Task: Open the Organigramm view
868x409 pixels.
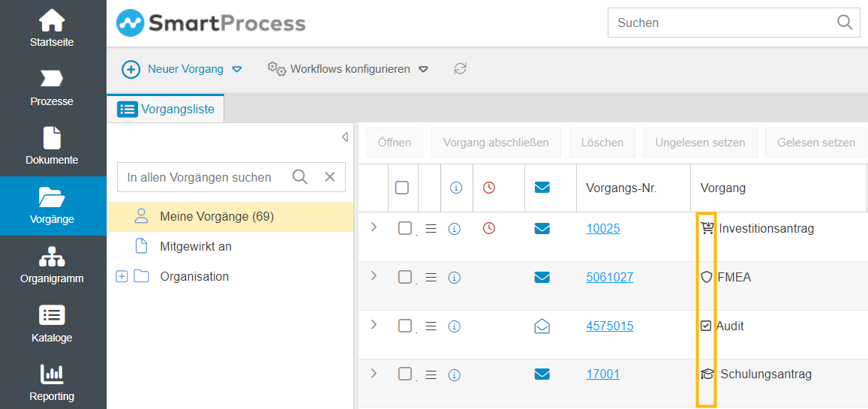Action: click(x=52, y=257)
